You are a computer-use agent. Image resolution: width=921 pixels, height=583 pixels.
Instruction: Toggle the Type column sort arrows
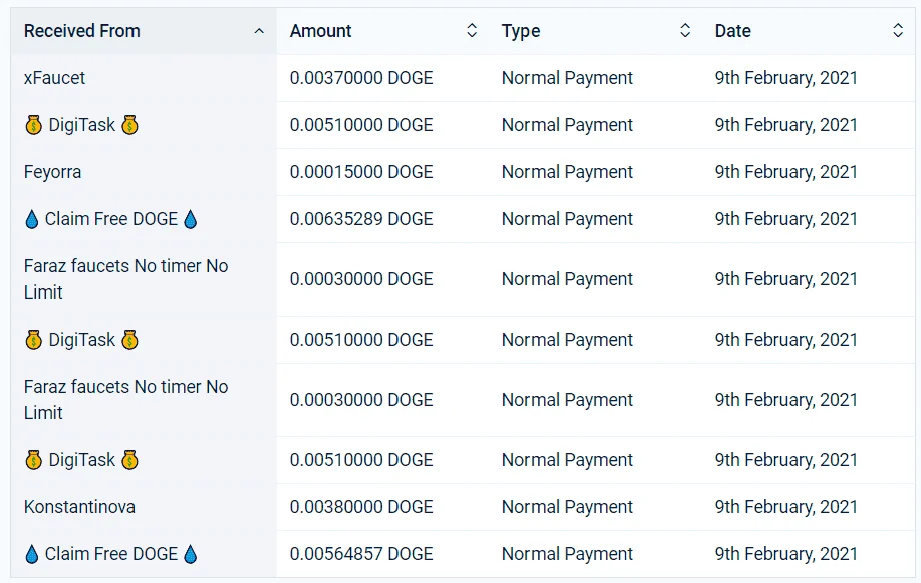[x=685, y=31]
